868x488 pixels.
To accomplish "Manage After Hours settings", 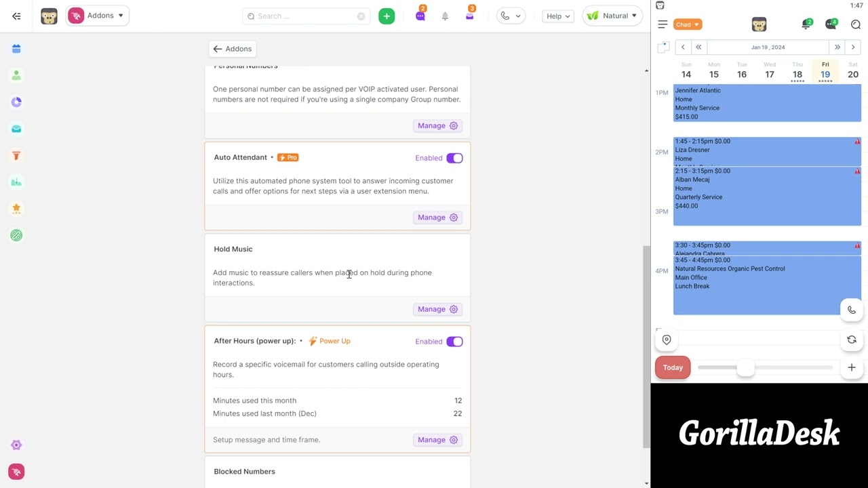I will (438, 440).
